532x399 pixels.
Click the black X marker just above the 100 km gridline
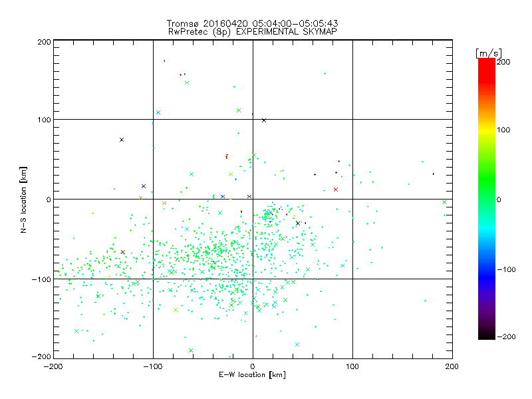click(x=264, y=120)
